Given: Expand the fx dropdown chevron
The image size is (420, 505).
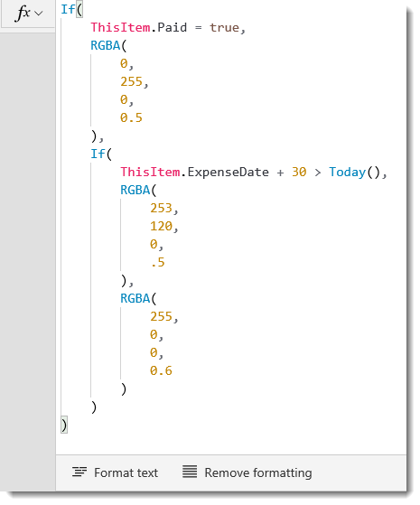Looking at the screenshot, I should (39, 14).
